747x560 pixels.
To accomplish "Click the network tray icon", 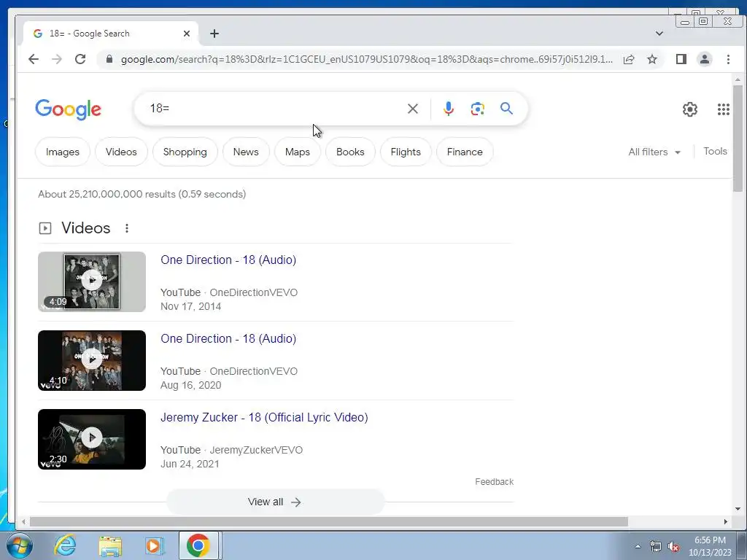I will tap(656, 547).
